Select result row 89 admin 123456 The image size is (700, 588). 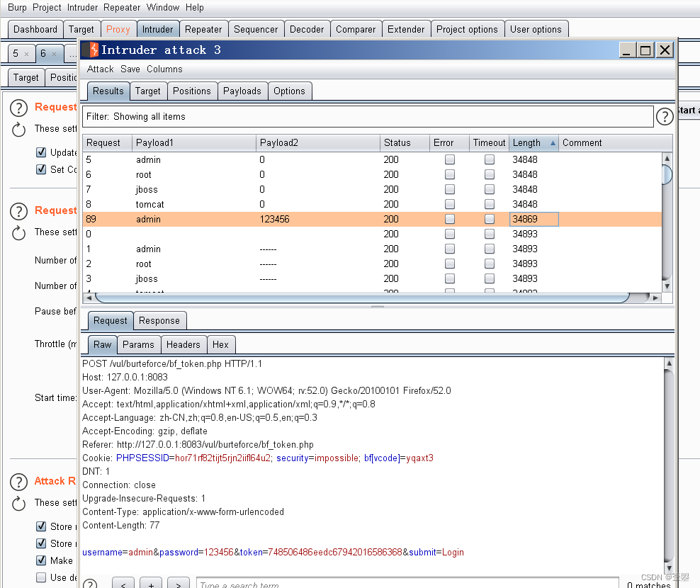coord(372,219)
